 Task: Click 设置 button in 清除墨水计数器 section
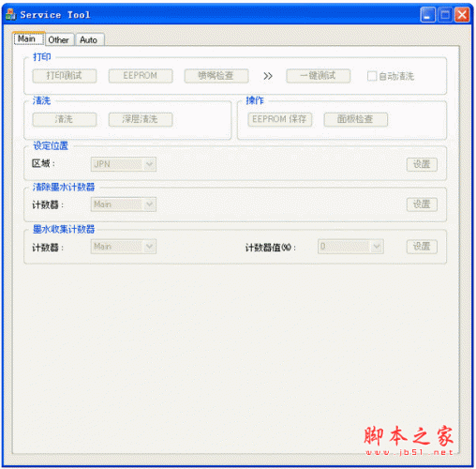pos(422,204)
